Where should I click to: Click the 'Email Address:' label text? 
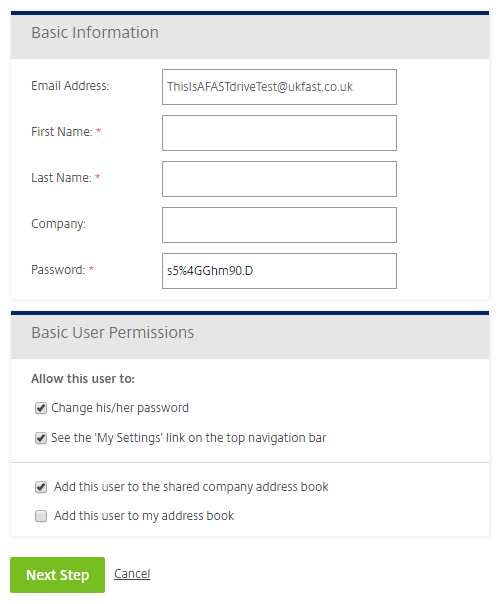pyautogui.click(x=70, y=86)
